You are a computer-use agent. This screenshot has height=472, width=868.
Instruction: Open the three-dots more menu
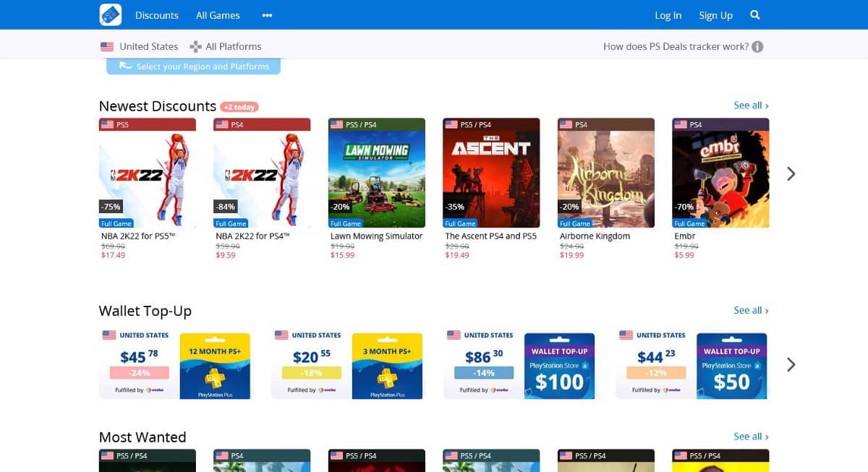click(x=268, y=15)
